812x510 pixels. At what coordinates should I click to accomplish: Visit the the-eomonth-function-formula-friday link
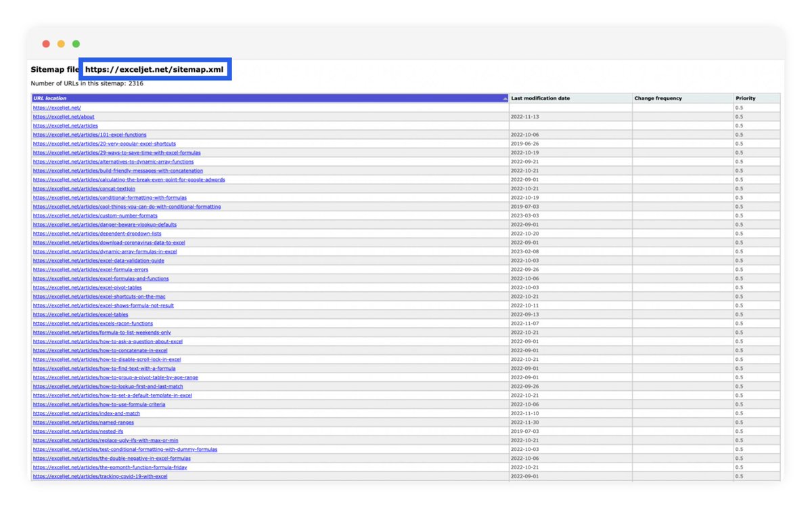(x=110, y=467)
